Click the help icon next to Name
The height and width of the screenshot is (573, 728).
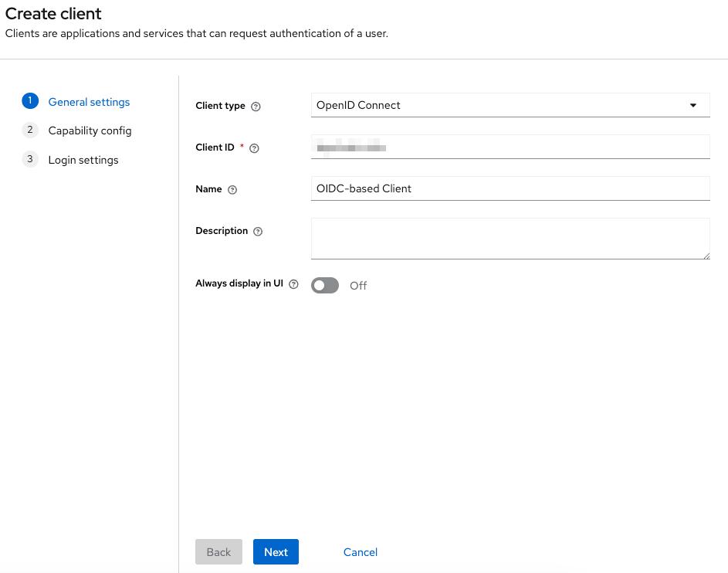point(232,190)
